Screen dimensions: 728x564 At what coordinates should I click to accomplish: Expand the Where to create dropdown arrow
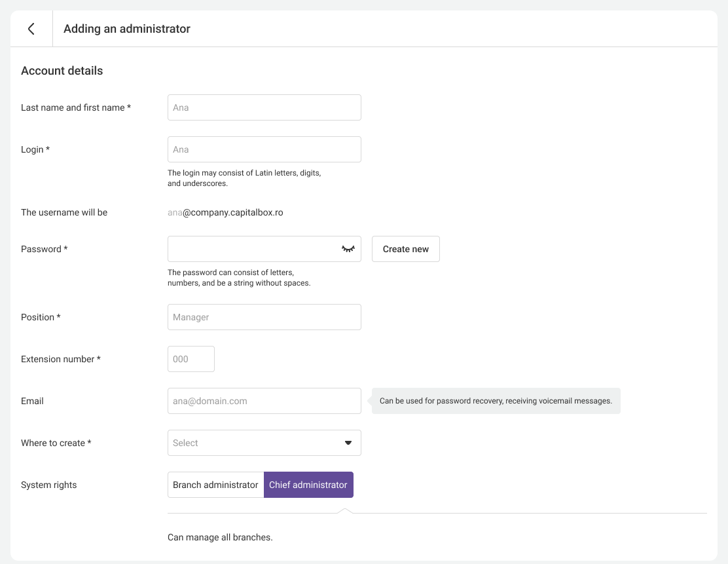coord(348,443)
